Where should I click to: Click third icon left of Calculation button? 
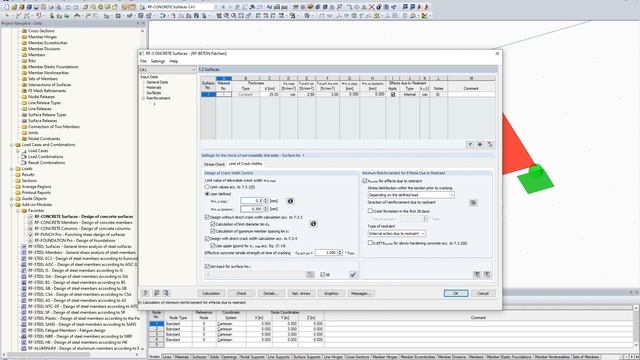166,293
